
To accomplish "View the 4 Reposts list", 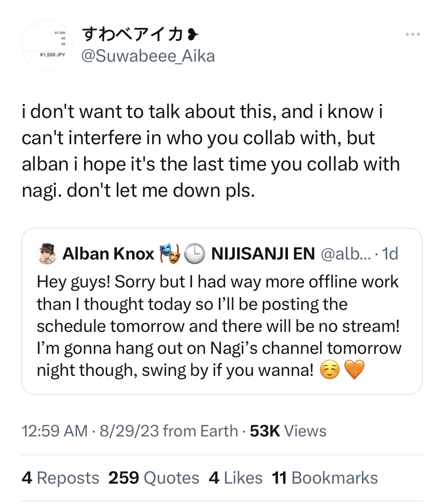I will [x=60, y=478].
